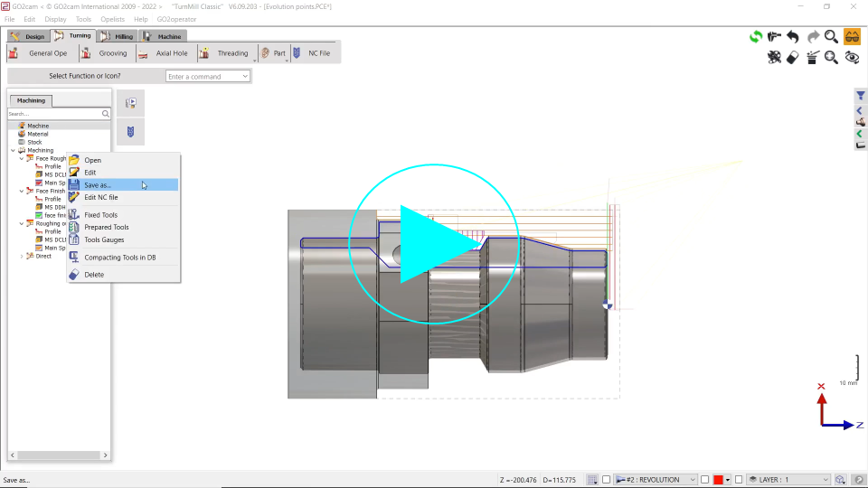
Task: Click the undo arrow icon
Action: click(793, 37)
